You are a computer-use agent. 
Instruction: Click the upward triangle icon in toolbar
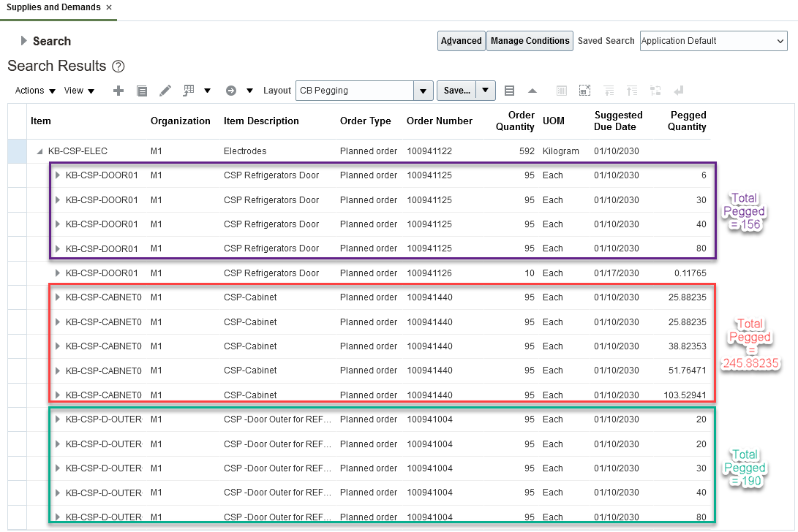(x=532, y=91)
